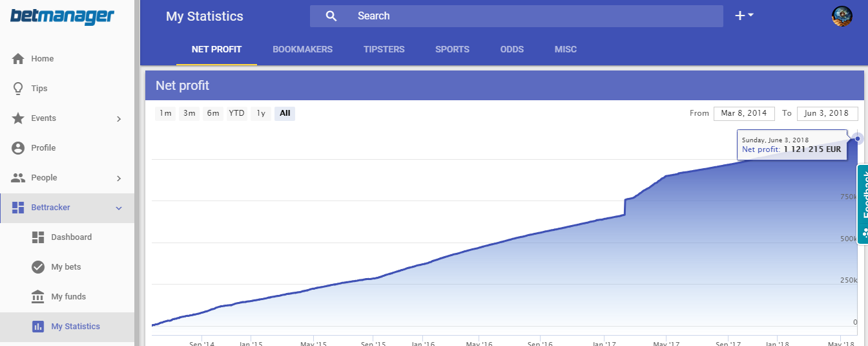This screenshot has width=868, height=346.
Task: Switch to the Net Profit tab
Action: (x=216, y=49)
